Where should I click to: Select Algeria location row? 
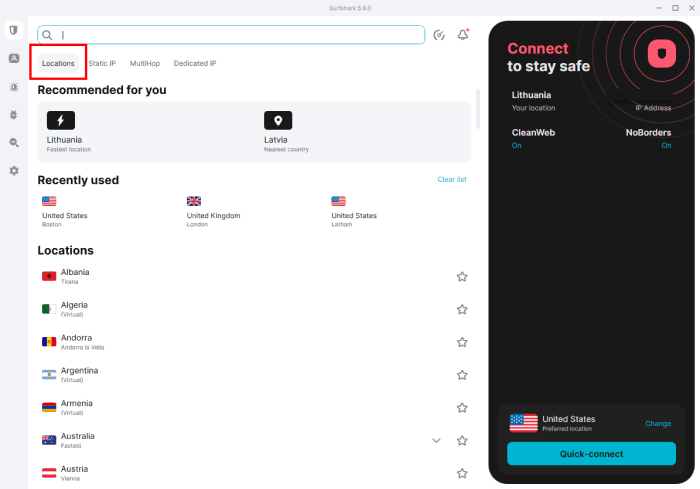[254, 309]
